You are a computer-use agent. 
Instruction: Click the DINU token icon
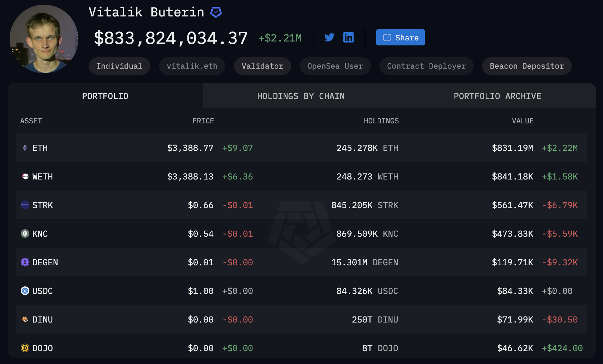[x=25, y=319]
